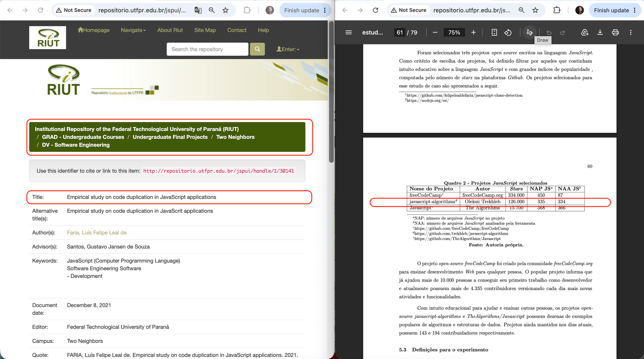Click the RIUT logo in the navbar
This screenshot has height=359, width=644.
coord(48,38)
